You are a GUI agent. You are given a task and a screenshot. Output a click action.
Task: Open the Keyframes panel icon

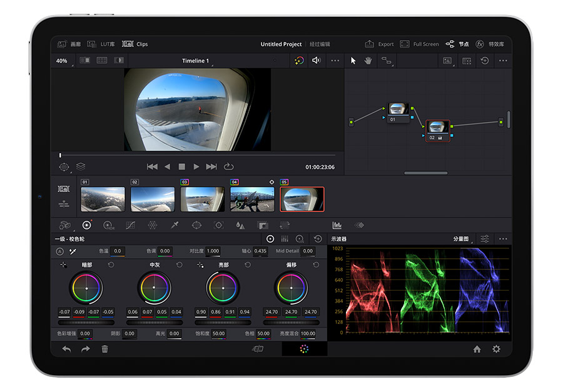point(359,226)
